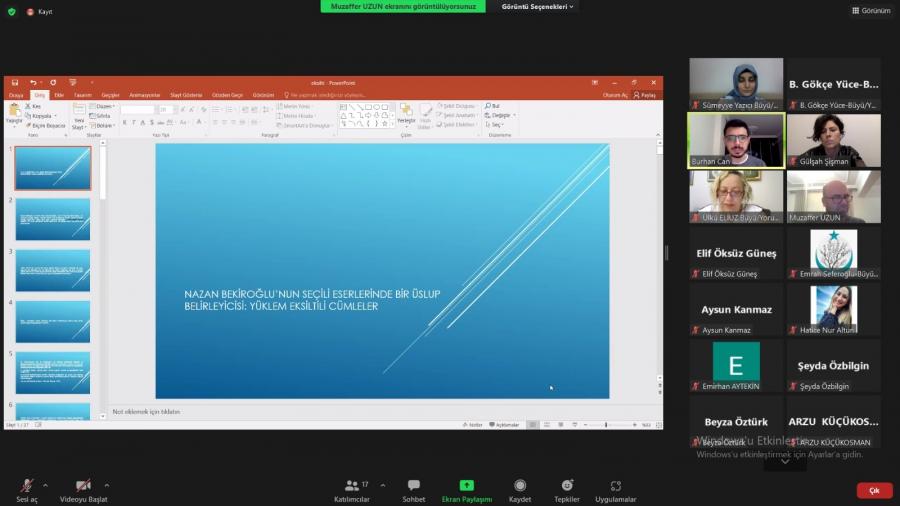Select slide 3 thumbnail in slide panel
900x506 pixels.
point(53,270)
